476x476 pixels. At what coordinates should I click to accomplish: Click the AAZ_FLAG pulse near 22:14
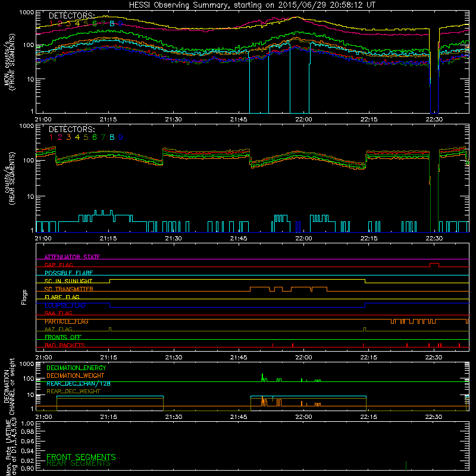pos(365,330)
